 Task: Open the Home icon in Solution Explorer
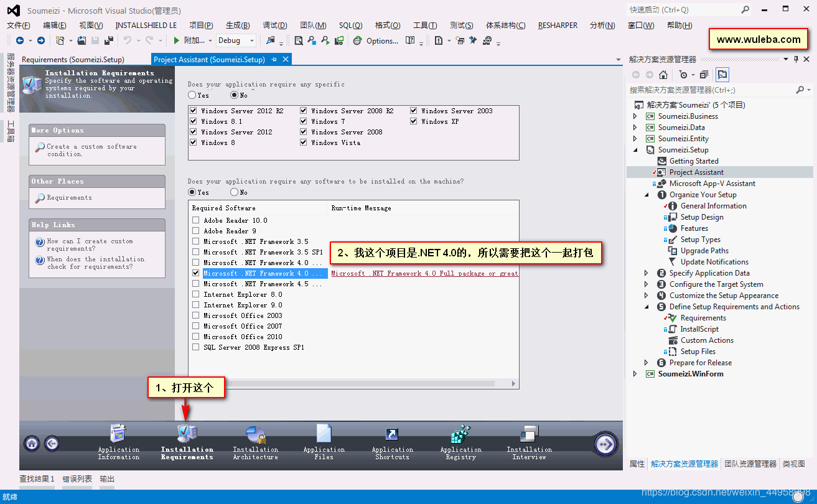pos(663,75)
